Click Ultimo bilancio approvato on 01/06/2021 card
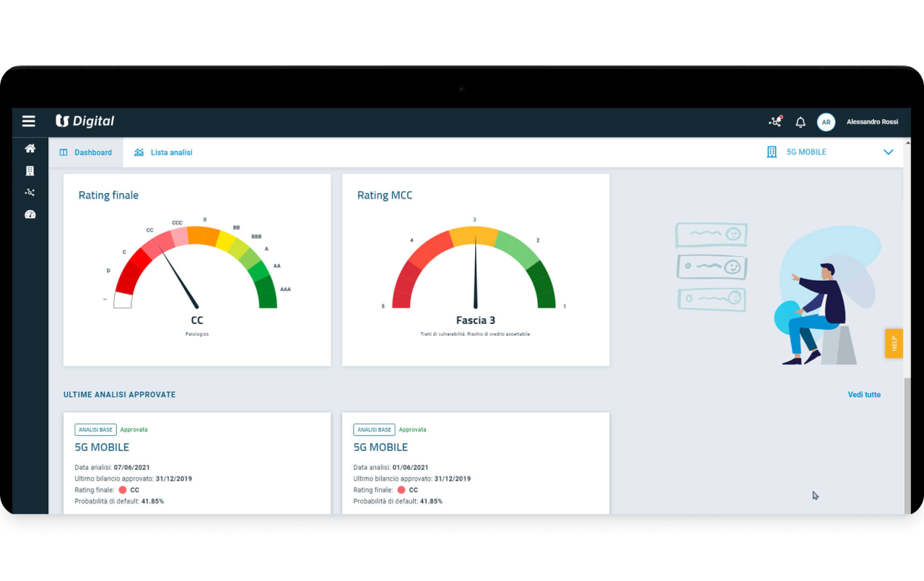 click(411, 479)
